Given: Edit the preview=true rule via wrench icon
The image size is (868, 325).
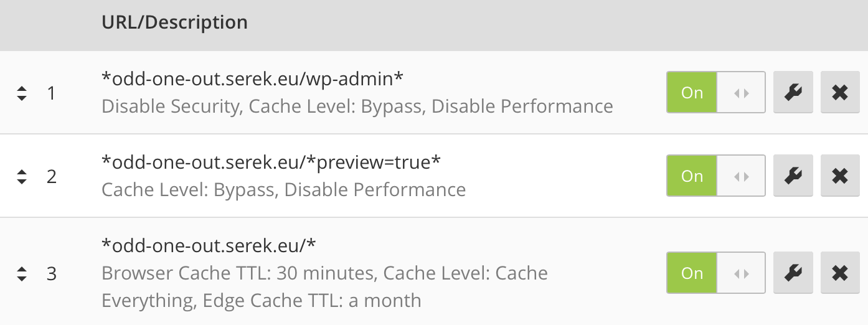Looking at the screenshot, I should [x=793, y=176].
